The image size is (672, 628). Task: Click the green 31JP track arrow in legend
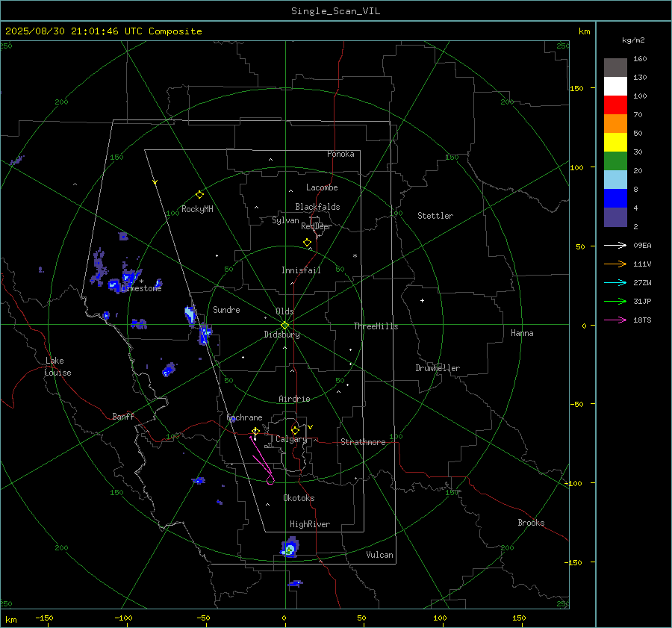pos(615,302)
